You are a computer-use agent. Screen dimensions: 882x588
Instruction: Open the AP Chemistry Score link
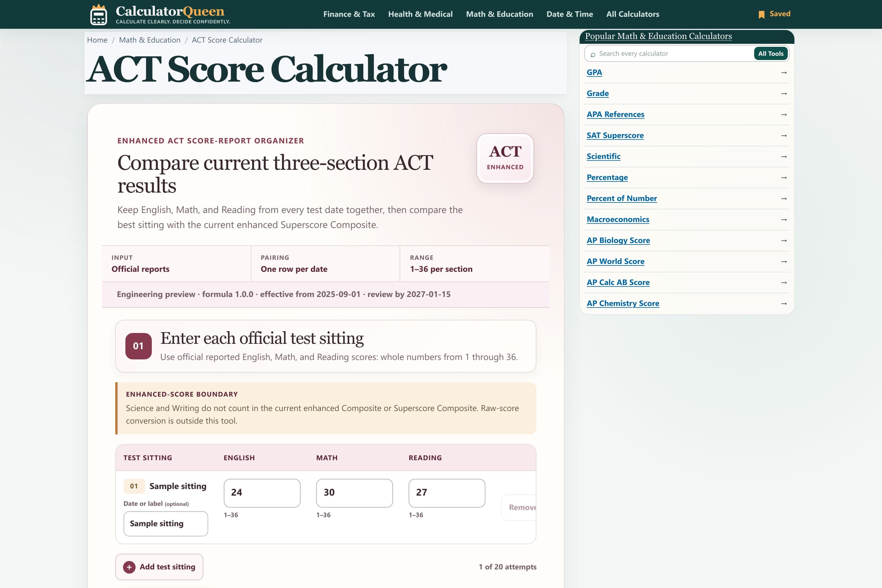point(623,303)
